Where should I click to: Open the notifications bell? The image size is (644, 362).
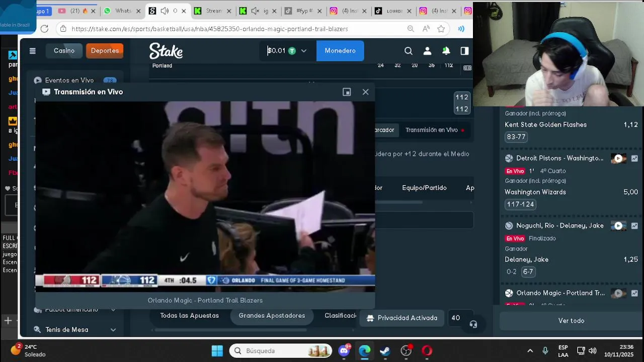coord(446,51)
